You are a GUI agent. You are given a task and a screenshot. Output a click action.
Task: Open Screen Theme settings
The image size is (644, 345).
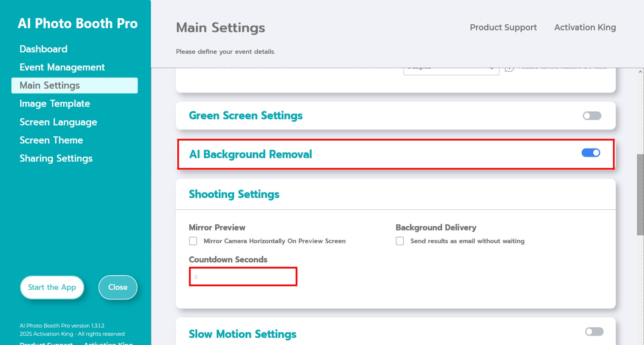pos(51,140)
